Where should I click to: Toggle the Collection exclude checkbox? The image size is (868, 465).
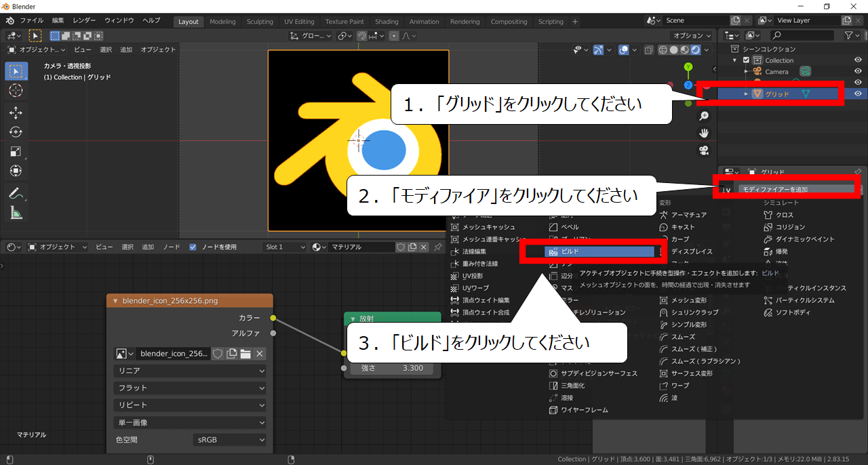(x=747, y=60)
